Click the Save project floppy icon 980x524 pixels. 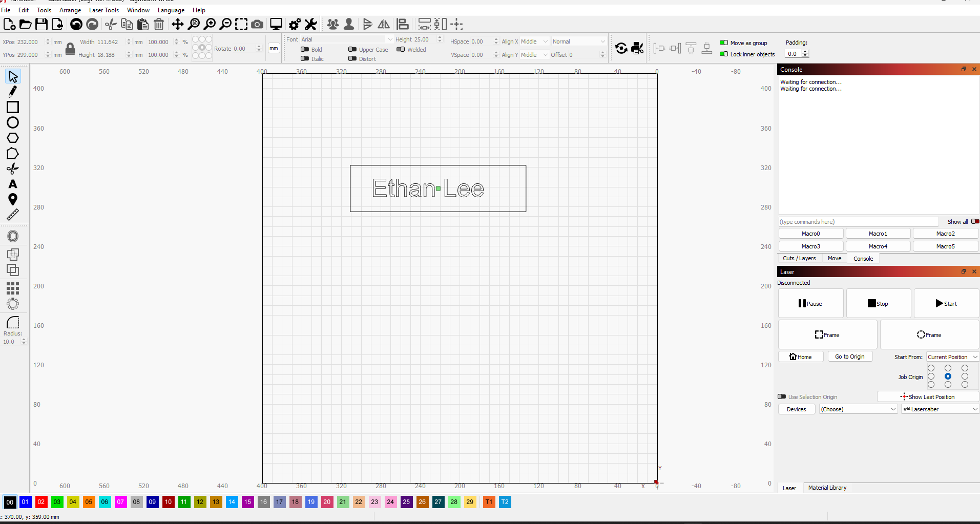click(41, 24)
